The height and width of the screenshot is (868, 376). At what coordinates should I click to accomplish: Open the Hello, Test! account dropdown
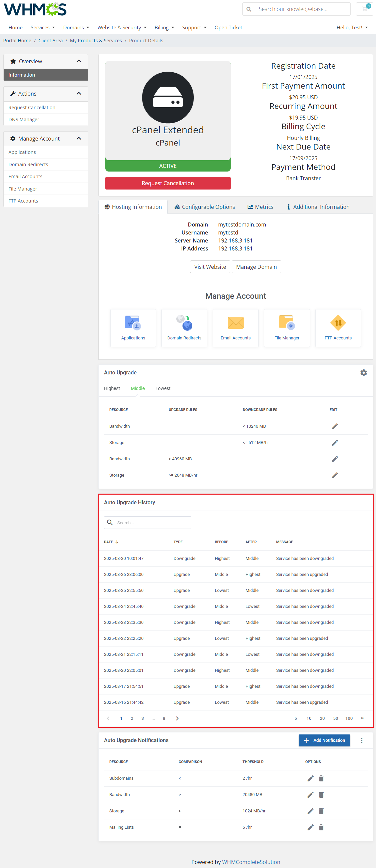(352, 28)
